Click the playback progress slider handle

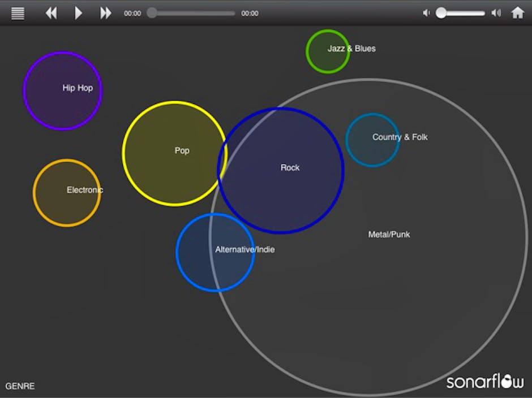(152, 13)
